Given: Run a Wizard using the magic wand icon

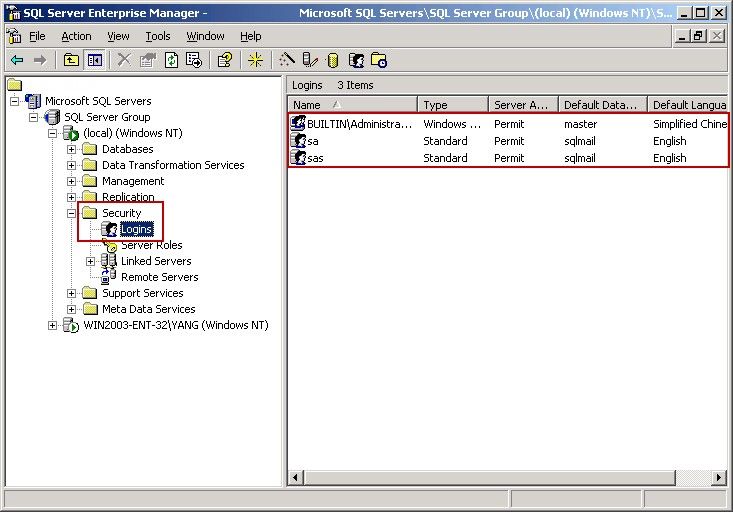Looking at the screenshot, I should (x=287, y=60).
